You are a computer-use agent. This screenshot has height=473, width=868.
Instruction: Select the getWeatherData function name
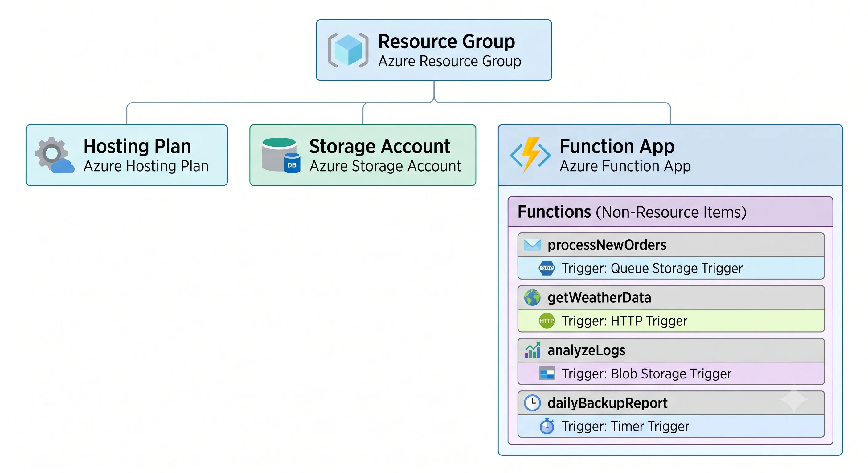(x=599, y=297)
